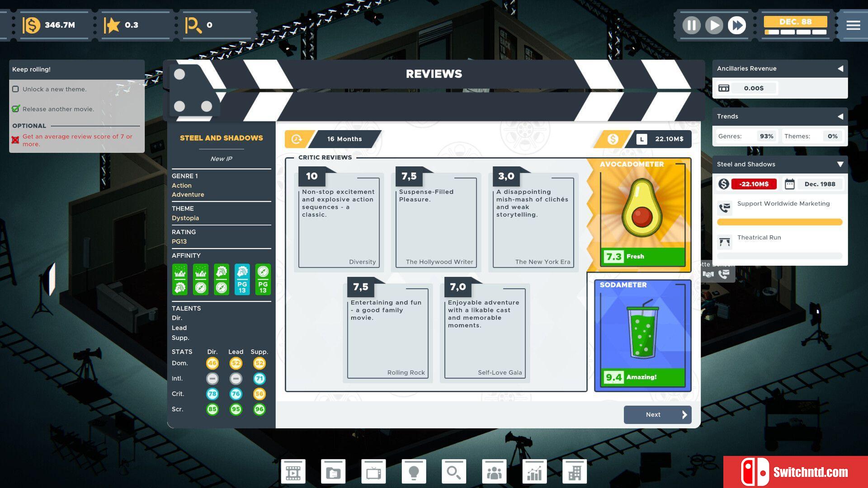This screenshot has height=488, width=868.
Task: Click the DEC. 88 date display
Action: click(796, 22)
